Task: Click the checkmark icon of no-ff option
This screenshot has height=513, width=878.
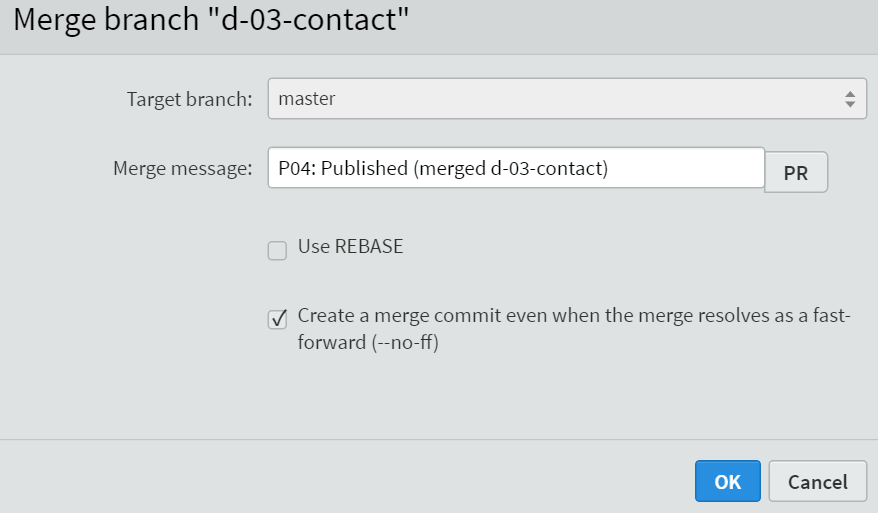Action: [278, 319]
